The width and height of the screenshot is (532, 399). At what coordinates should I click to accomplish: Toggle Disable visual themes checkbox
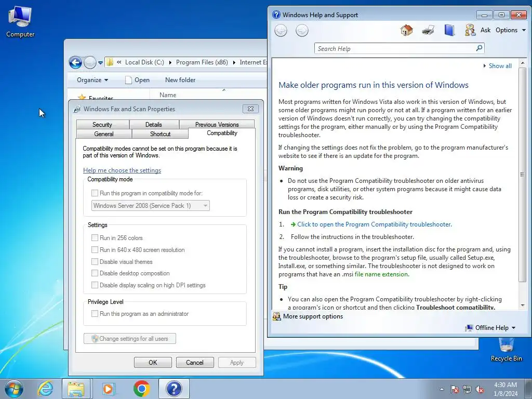click(x=95, y=262)
